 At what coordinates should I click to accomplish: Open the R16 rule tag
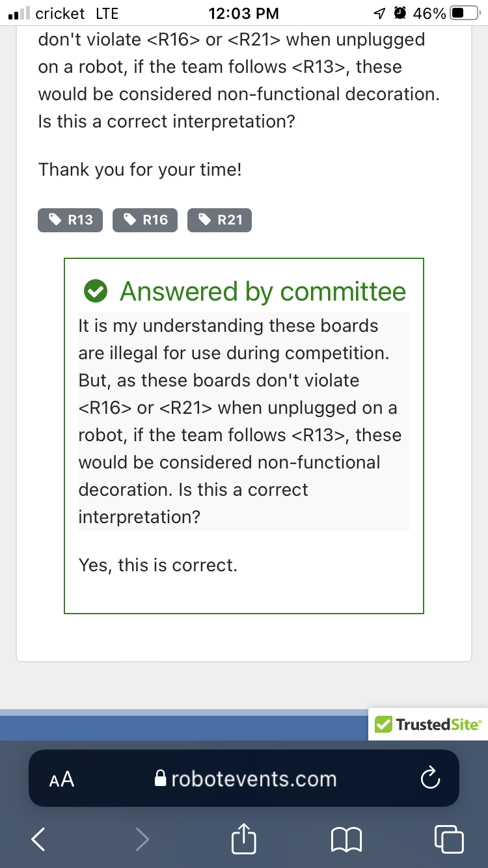[145, 220]
